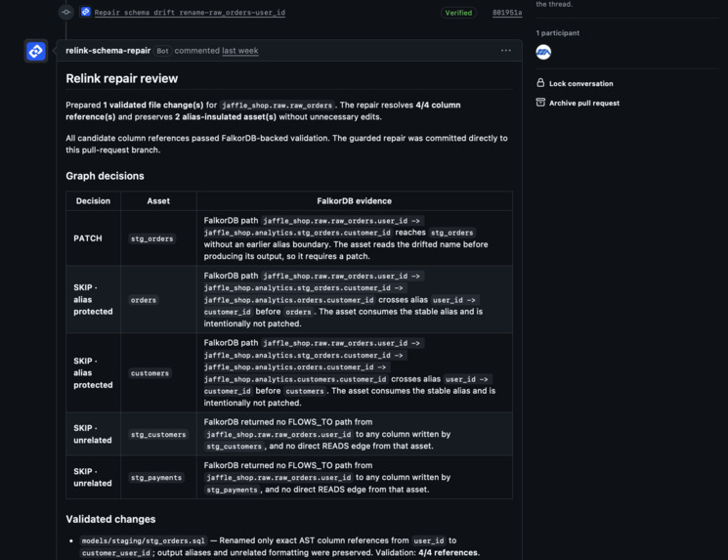Click the 'Relink repair review' heading
Screen dimensions: 728x560
(x=121, y=78)
